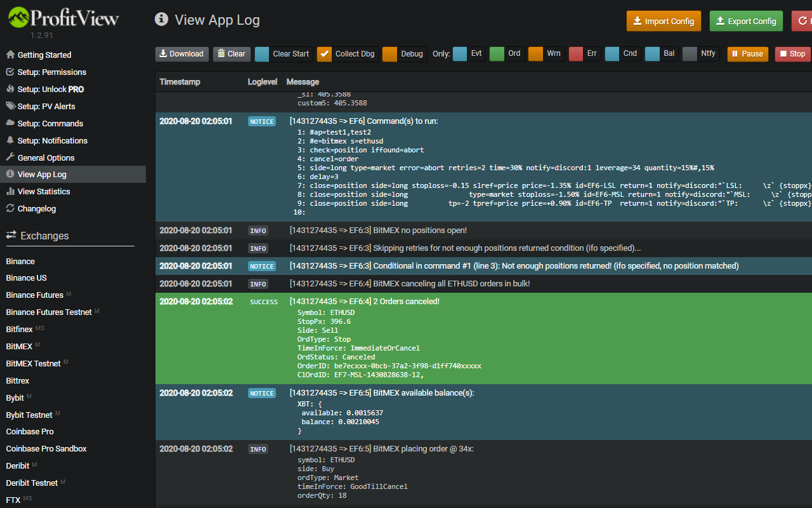Click the info icon beside View App Log

click(x=161, y=20)
